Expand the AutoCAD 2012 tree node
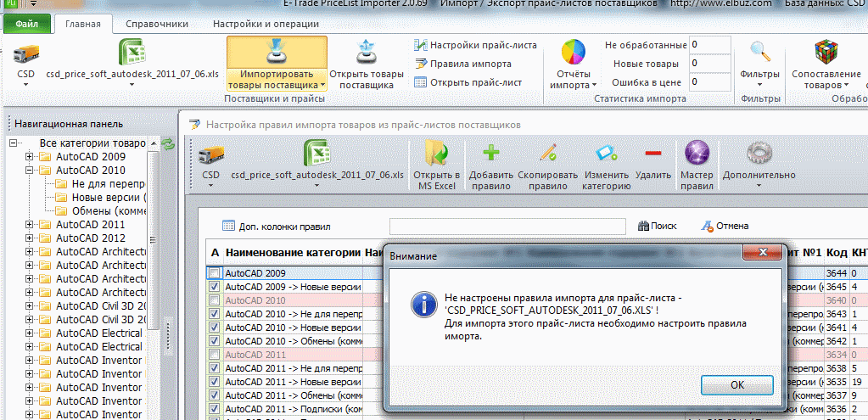Image resolution: width=868 pixels, height=420 pixels. pyautogui.click(x=30, y=238)
